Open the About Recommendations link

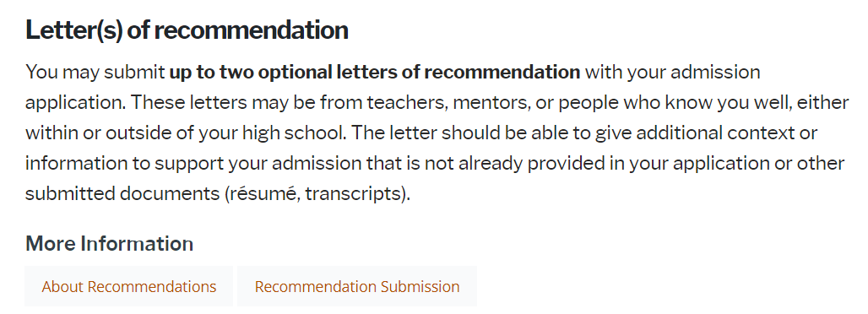(129, 286)
